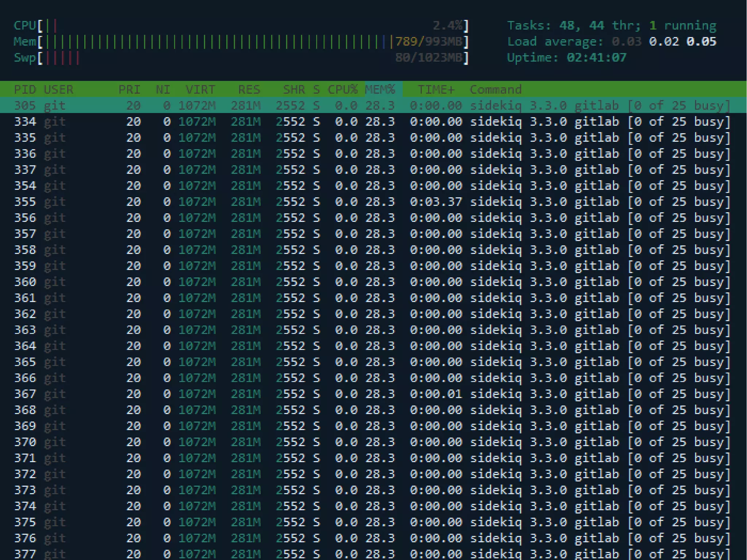Select process row with PID 337
This screenshot has width=747, height=560.
[x=373, y=170]
